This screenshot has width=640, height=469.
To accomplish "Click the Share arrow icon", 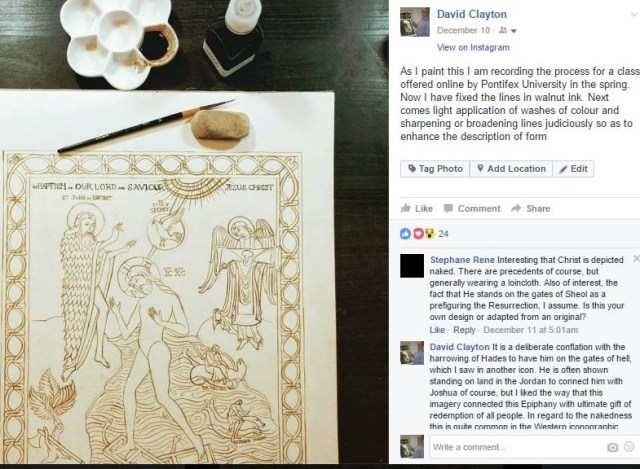I will [x=516, y=209].
